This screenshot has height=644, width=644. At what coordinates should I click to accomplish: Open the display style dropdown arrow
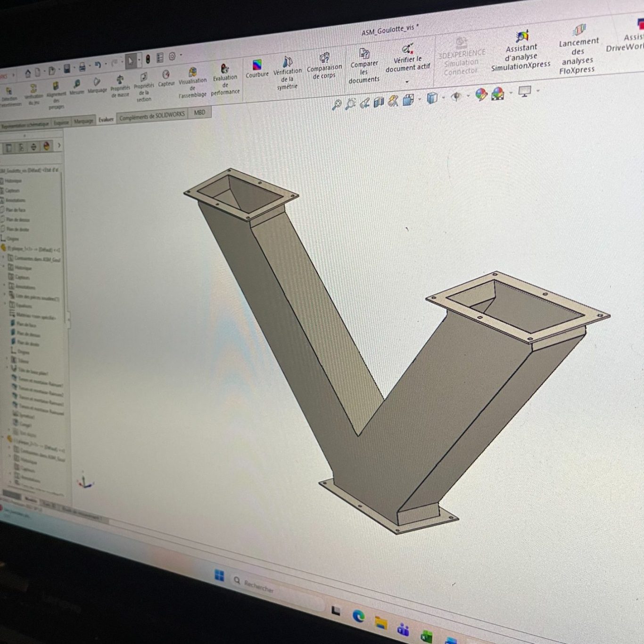click(444, 98)
